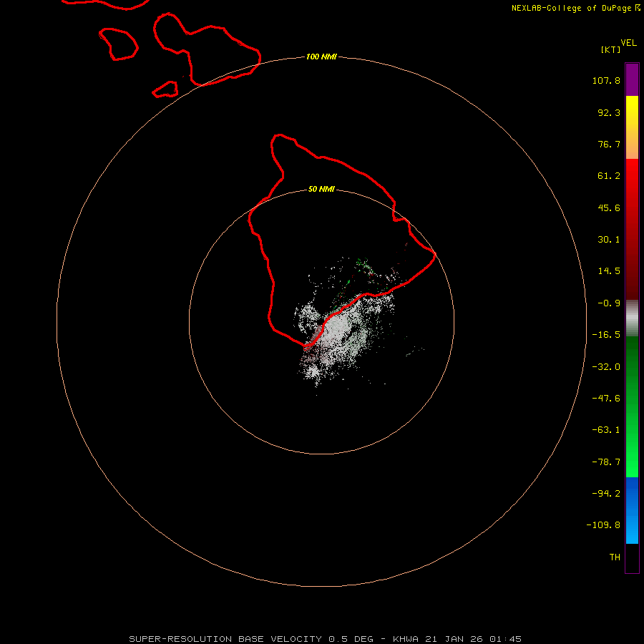Image resolution: width=644 pixels, height=644 pixels.
Task: Click the -109.8 legend value
Action: [603, 525]
